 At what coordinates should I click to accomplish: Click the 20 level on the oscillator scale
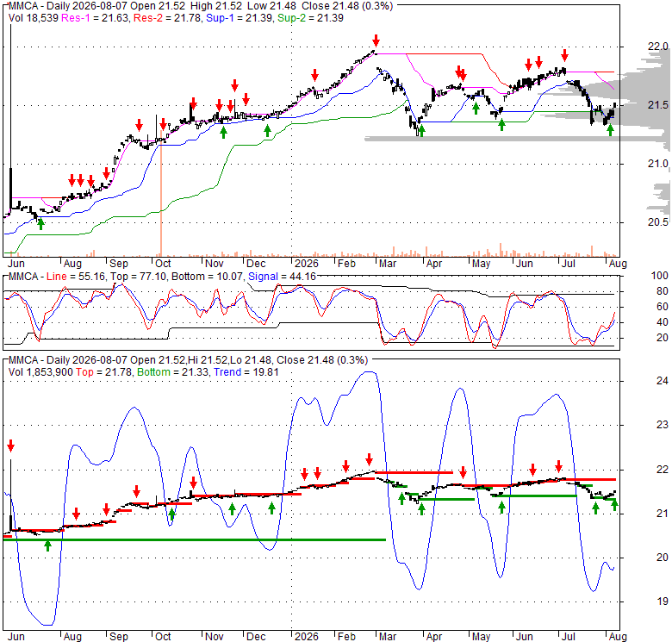(x=663, y=338)
